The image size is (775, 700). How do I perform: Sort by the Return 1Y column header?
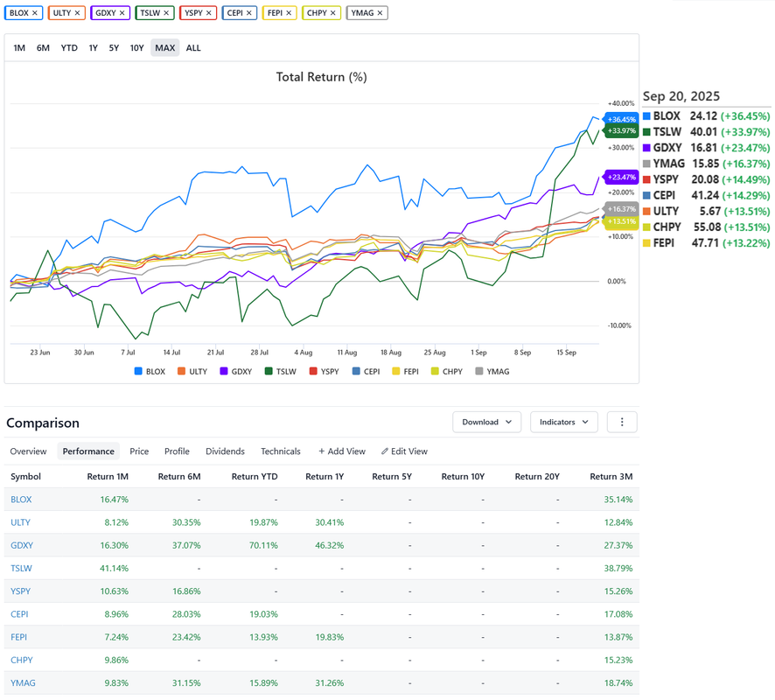tap(325, 477)
